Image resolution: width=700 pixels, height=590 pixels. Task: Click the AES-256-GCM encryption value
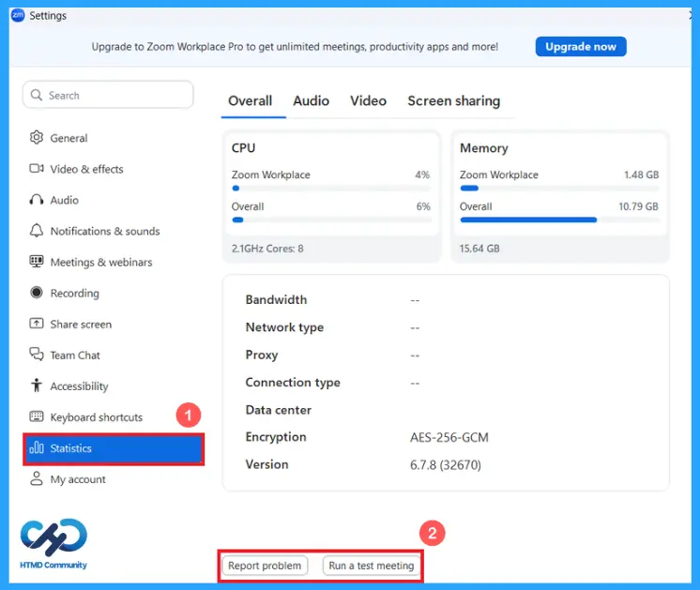pyautogui.click(x=449, y=437)
